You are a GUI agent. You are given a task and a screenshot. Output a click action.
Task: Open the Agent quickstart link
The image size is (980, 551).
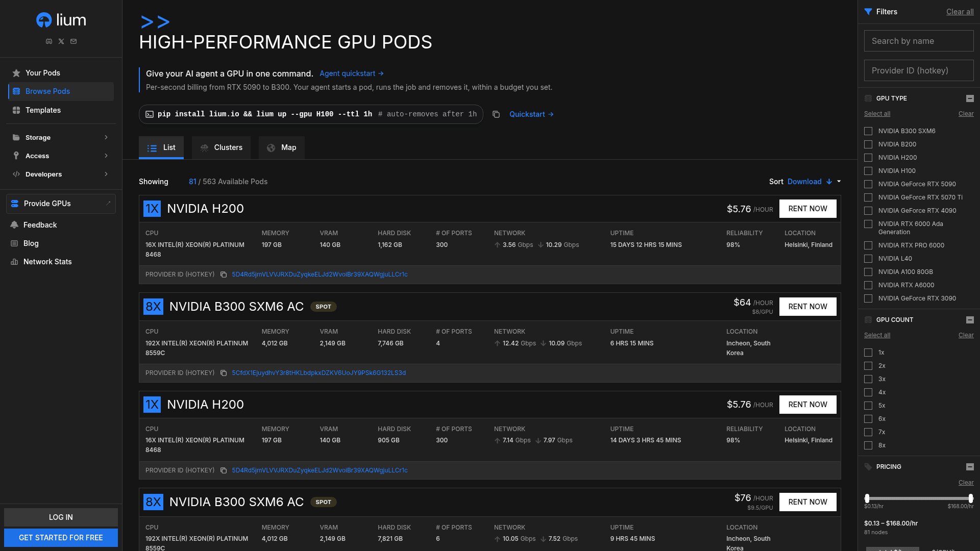pos(351,73)
